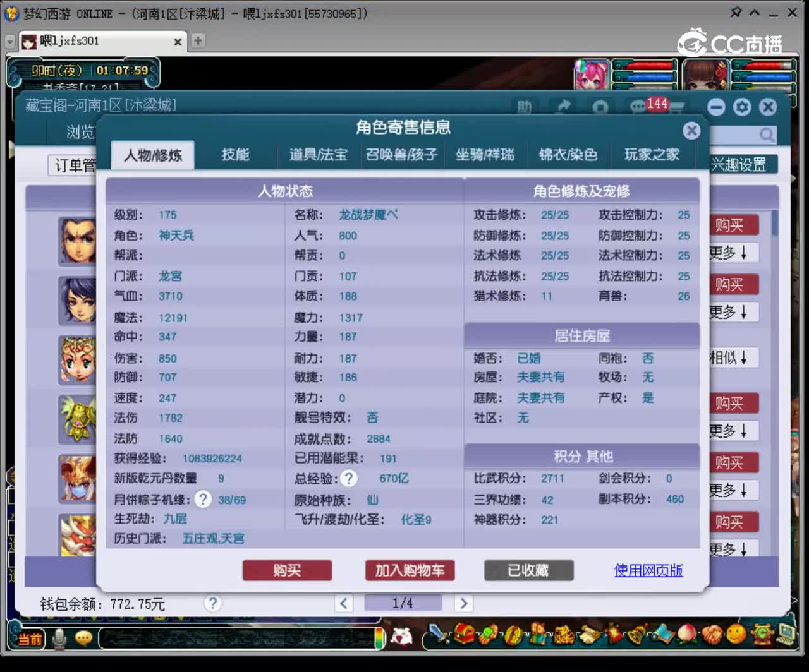Click the settings gear on the 藏宝阁 window
This screenshot has width=809, height=672.
742,107
